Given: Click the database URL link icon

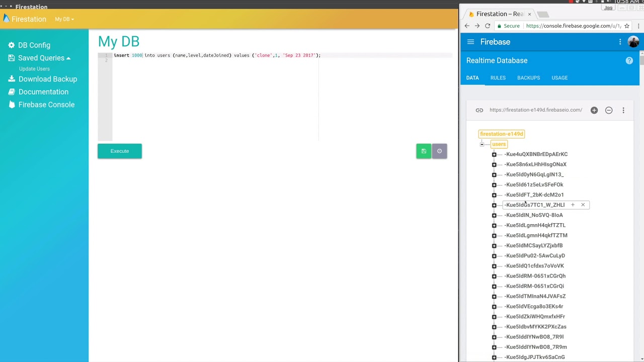Looking at the screenshot, I should (479, 110).
